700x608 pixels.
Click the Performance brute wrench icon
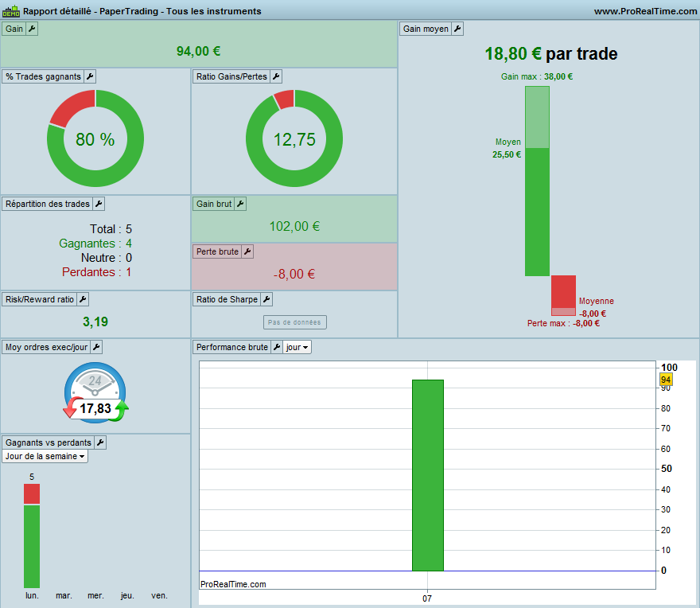[x=277, y=347]
